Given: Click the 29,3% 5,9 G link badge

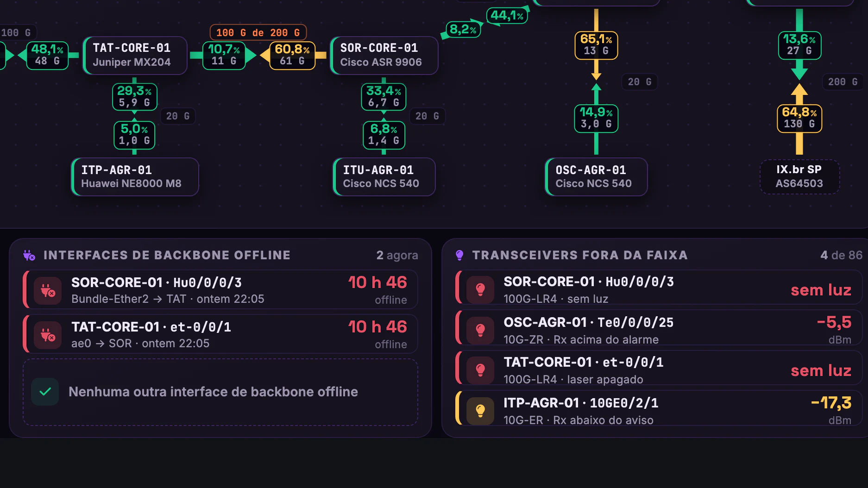Looking at the screenshot, I should (x=134, y=97).
